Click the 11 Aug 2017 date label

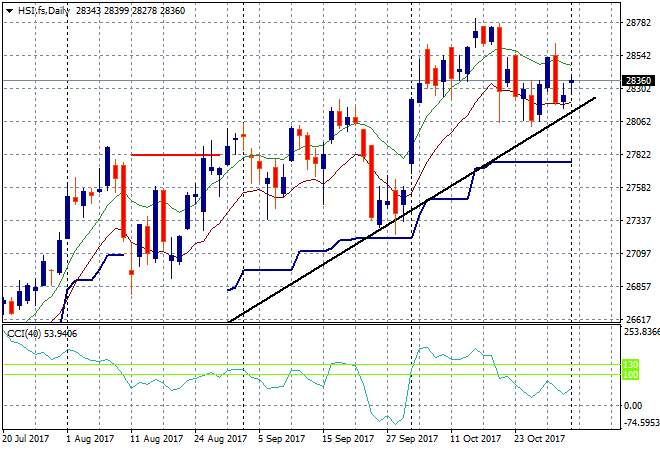click(x=157, y=439)
